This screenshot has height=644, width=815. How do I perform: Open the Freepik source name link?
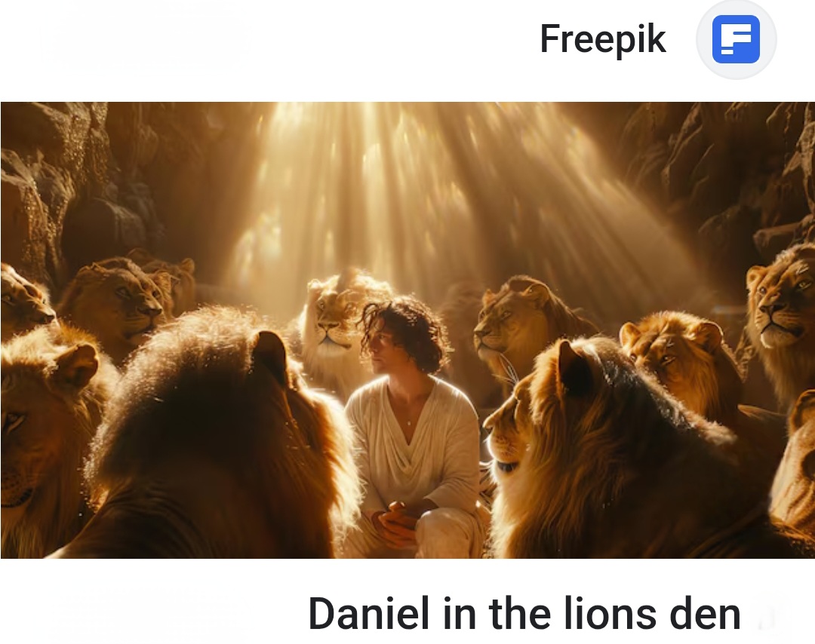603,39
